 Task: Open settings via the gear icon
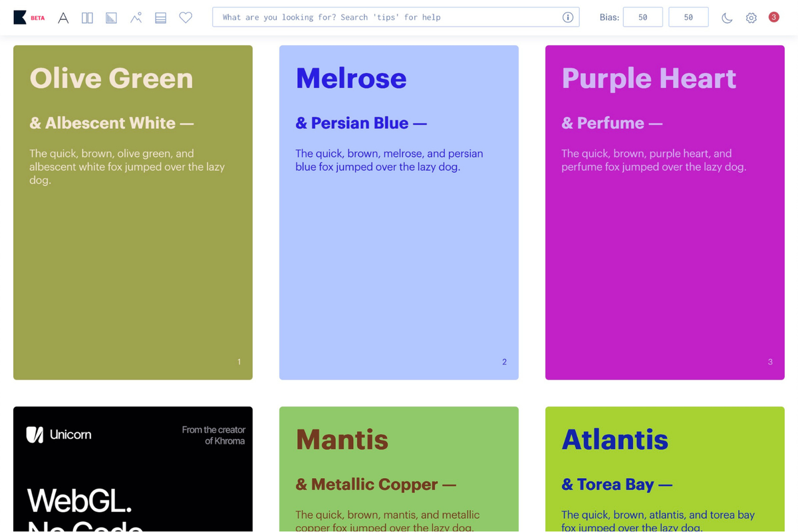(751, 18)
